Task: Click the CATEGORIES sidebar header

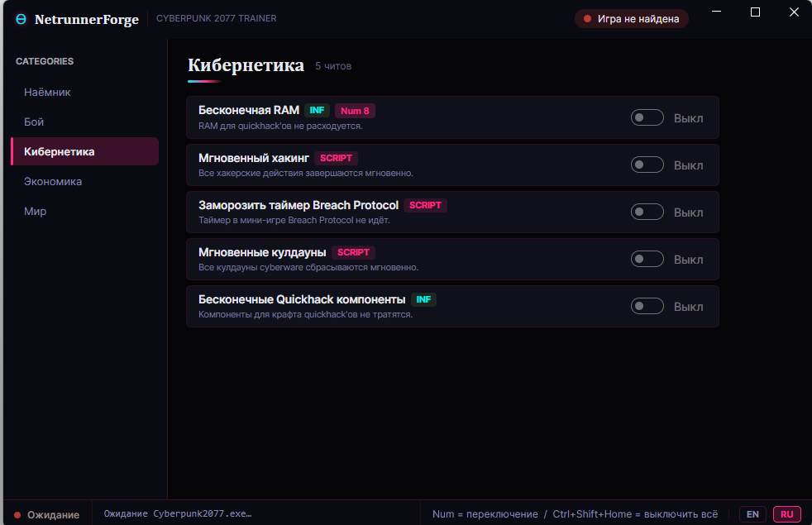Action: click(x=45, y=61)
